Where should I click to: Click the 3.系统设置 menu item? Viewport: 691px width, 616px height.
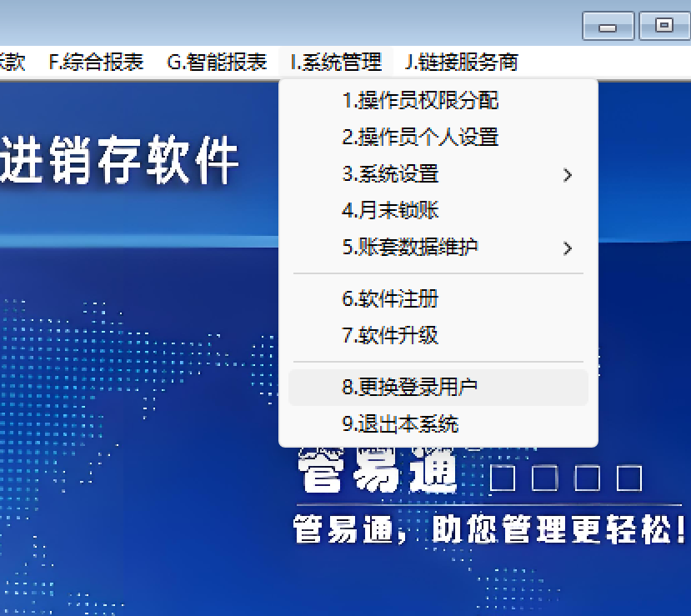[390, 174]
